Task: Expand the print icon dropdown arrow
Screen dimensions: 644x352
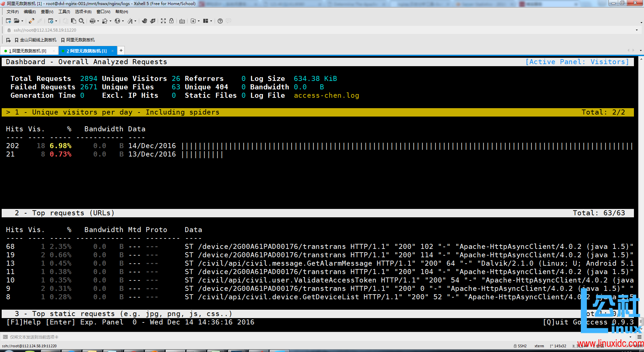Action: point(98,21)
